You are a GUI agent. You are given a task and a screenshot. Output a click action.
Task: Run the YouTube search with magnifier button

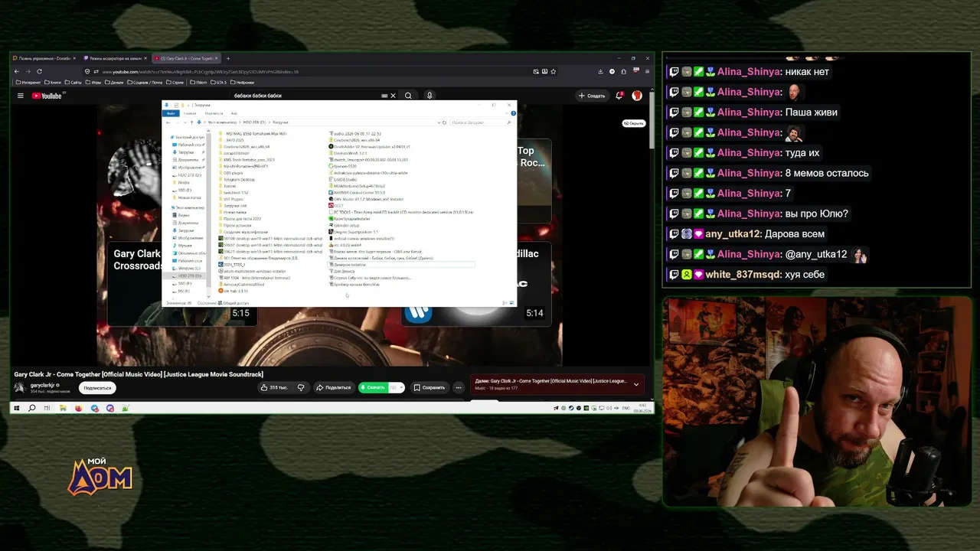coord(408,96)
